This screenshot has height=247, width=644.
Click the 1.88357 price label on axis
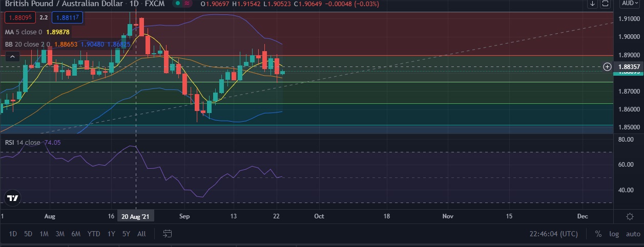tap(629, 66)
